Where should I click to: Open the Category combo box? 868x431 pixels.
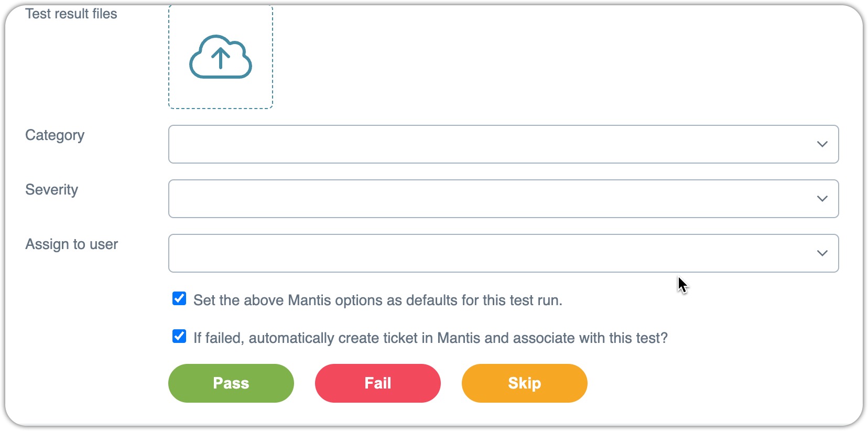(503, 144)
